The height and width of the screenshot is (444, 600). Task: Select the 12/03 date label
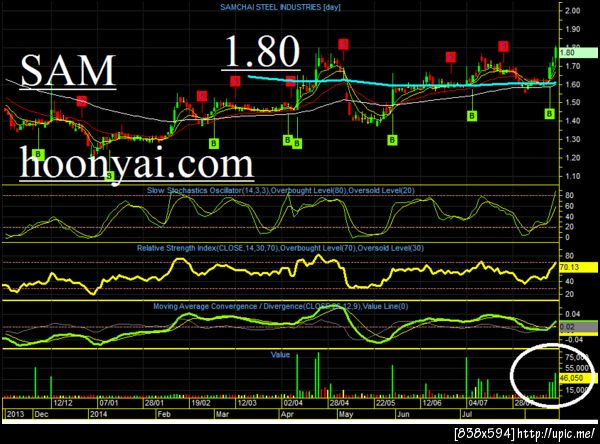[247, 403]
